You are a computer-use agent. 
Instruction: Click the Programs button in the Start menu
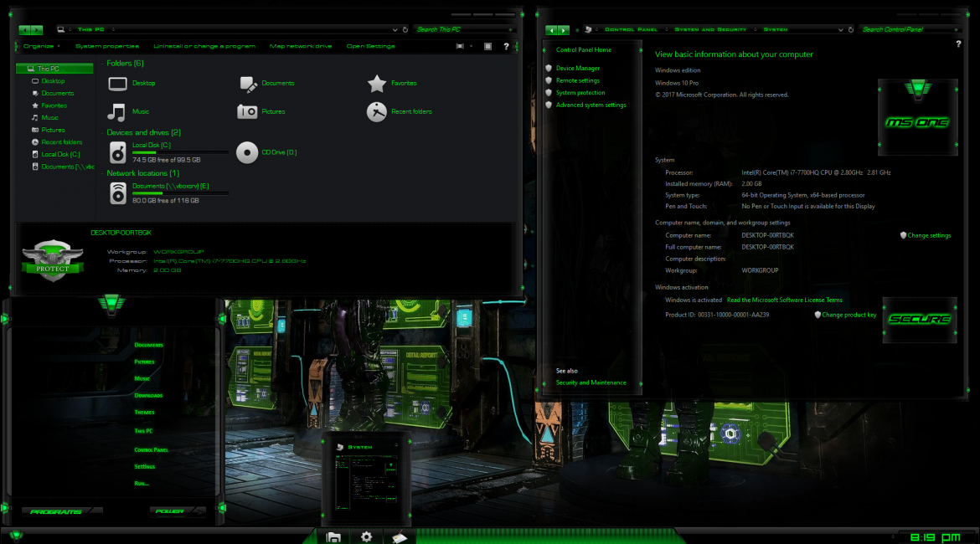point(61,511)
